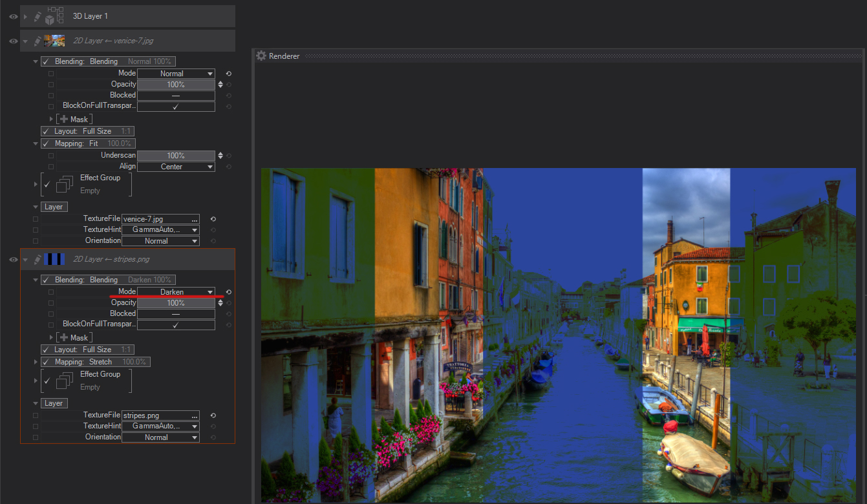Click Effect Group icon in stripes.png layer
The image size is (867, 504).
coord(64,381)
